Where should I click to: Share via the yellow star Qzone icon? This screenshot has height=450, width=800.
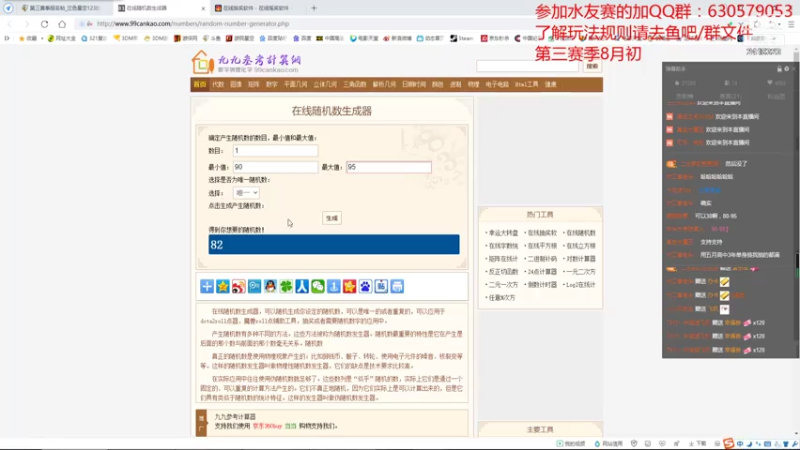(222, 286)
